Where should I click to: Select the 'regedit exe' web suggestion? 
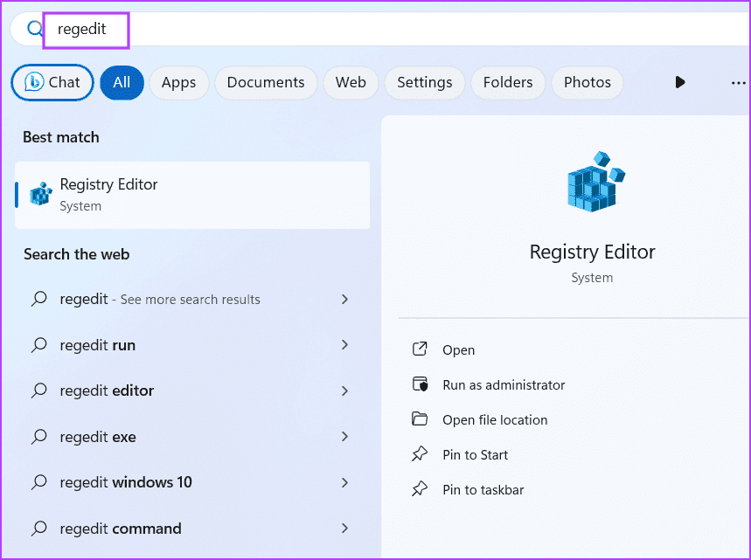coord(191,437)
